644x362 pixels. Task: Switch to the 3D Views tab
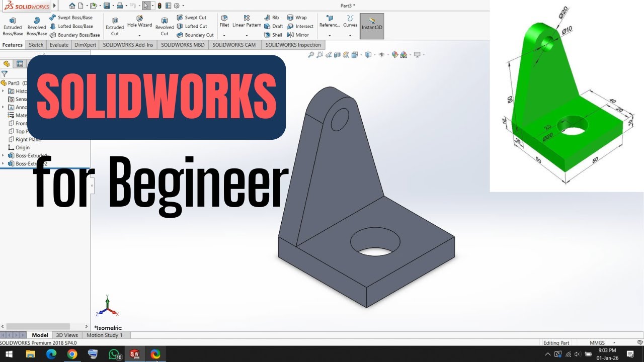tap(67, 335)
